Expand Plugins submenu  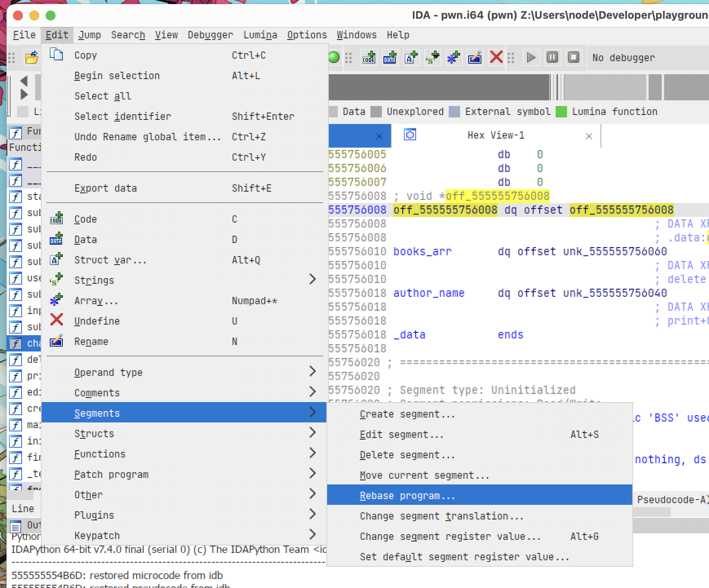click(x=312, y=514)
